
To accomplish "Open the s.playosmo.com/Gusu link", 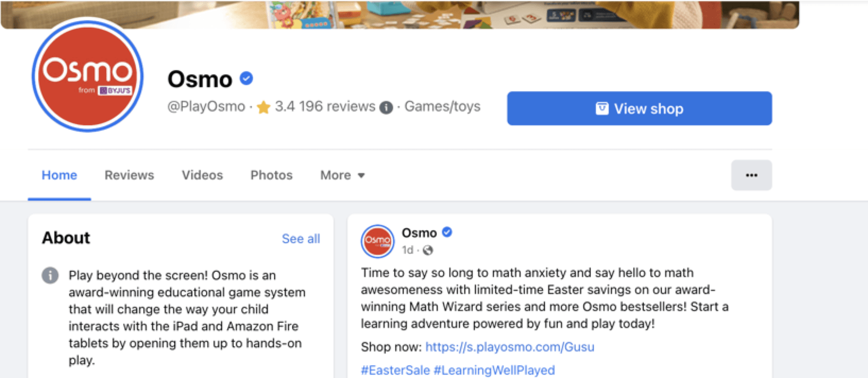I will click(510, 347).
